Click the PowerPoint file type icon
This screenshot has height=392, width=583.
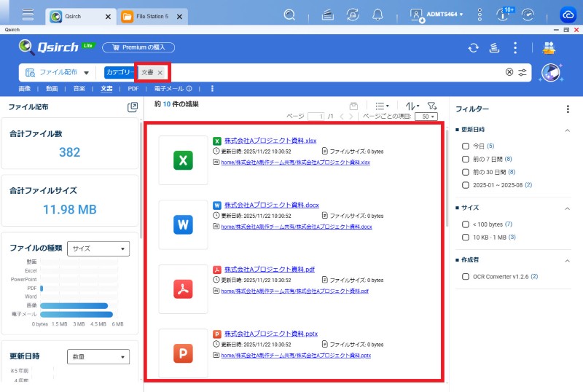183,354
